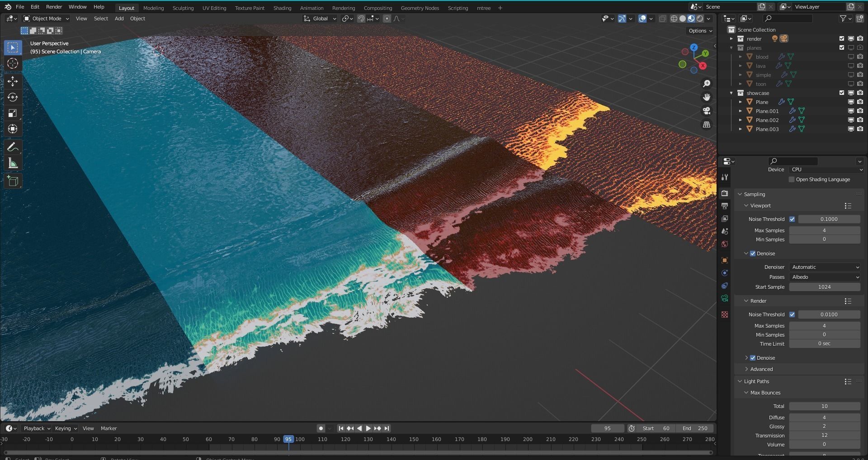
Task: Toggle viewport Noise Threshold checkbox
Action: 792,219
